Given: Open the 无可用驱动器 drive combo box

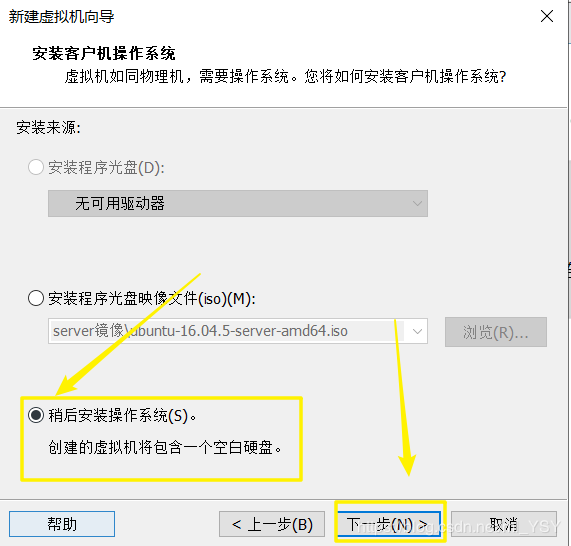Looking at the screenshot, I should tap(238, 203).
